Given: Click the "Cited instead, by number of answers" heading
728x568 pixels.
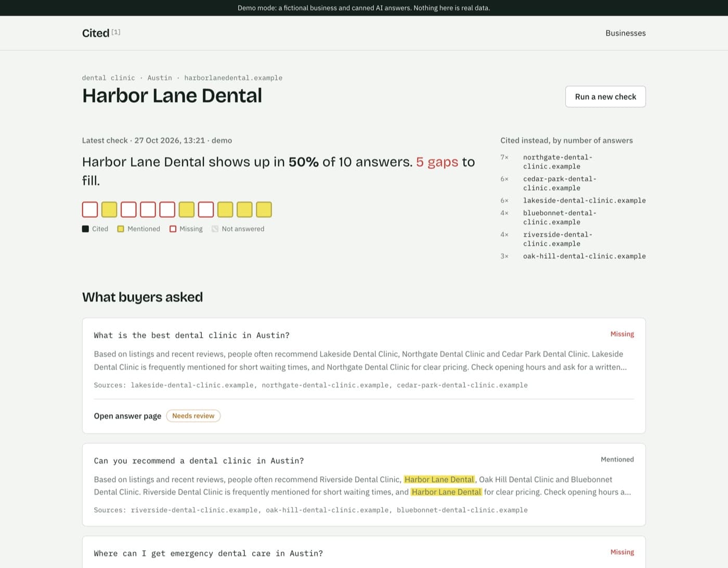Looking at the screenshot, I should 567,140.
